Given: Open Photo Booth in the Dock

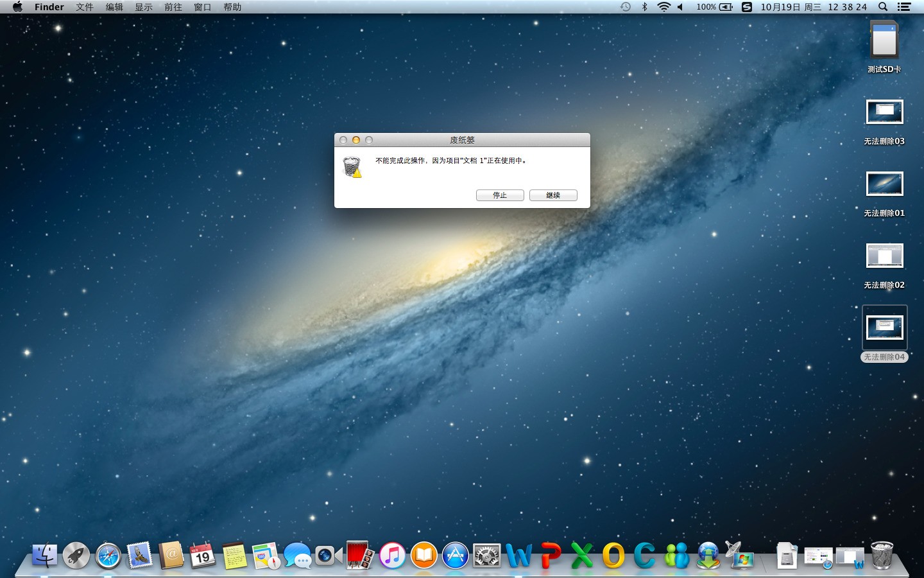Looking at the screenshot, I should pos(360,555).
